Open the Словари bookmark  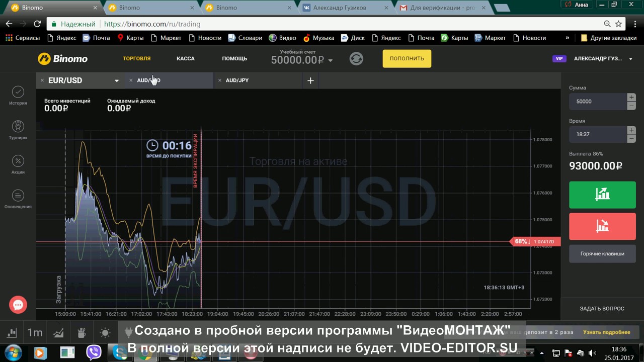pyautogui.click(x=245, y=38)
